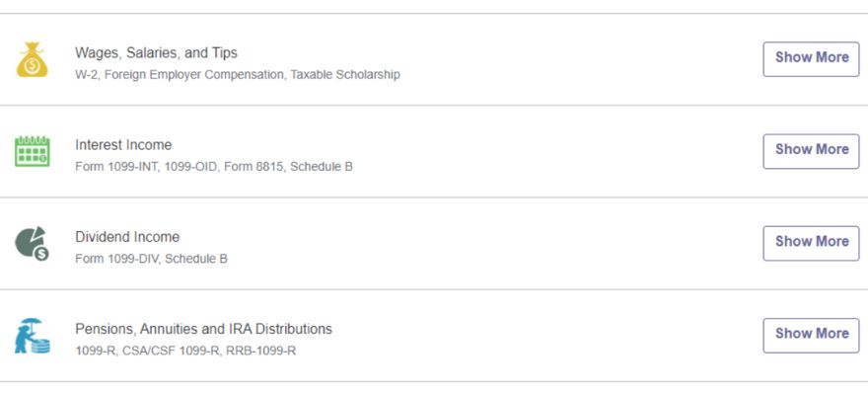Click the RRB-1099-R text
This screenshot has width=868, height=395.
260,351
